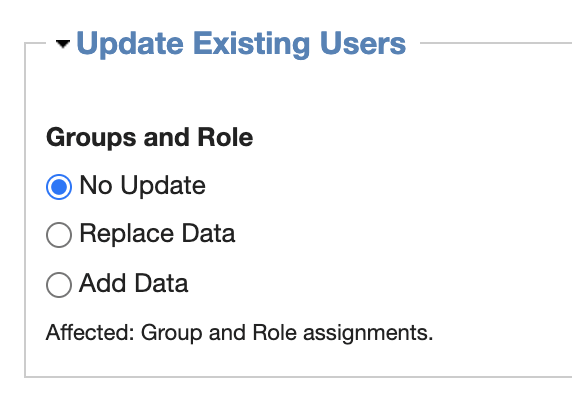Click the Replace Data label text
Viewport: 572px width, 396px height.
point(157,233)
